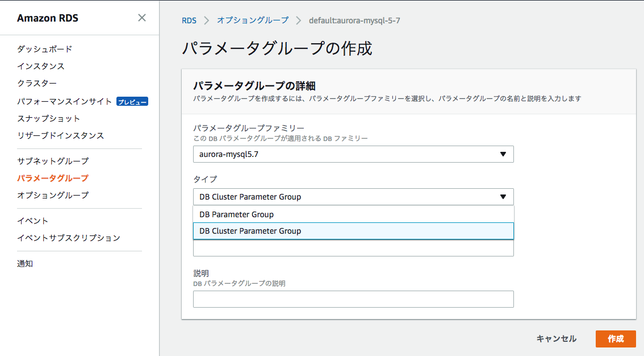Select the active パラメータグループ sidebar item
The width and height of the screenshot is (644, 356).
53,178
